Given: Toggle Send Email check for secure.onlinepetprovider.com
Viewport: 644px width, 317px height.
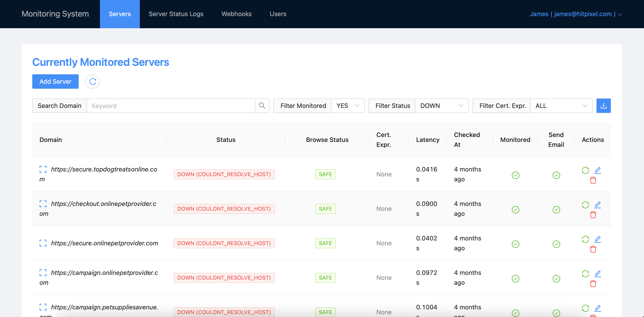Looking at the screenshot, I should tap(556, 244).
